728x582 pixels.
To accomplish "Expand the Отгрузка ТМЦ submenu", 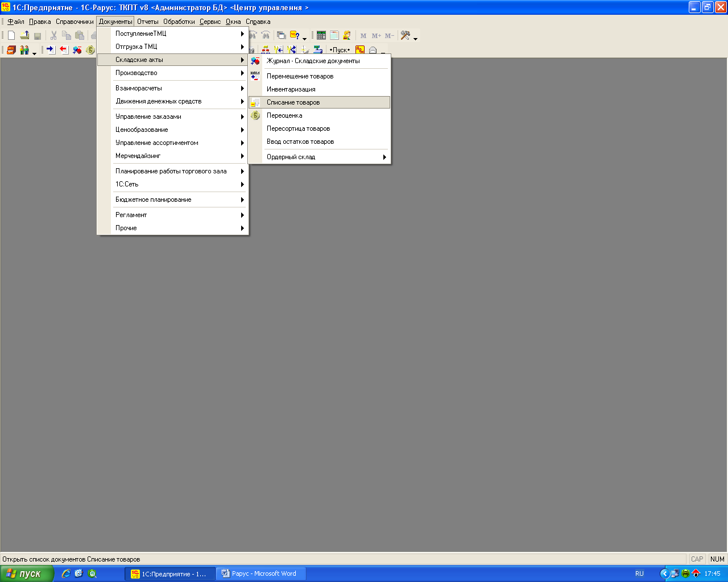I will pyautogui.click(x=173, y=47).
